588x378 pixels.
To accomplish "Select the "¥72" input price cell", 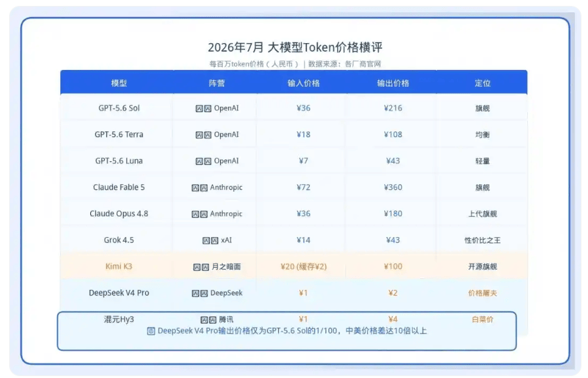I will [303, 187].
